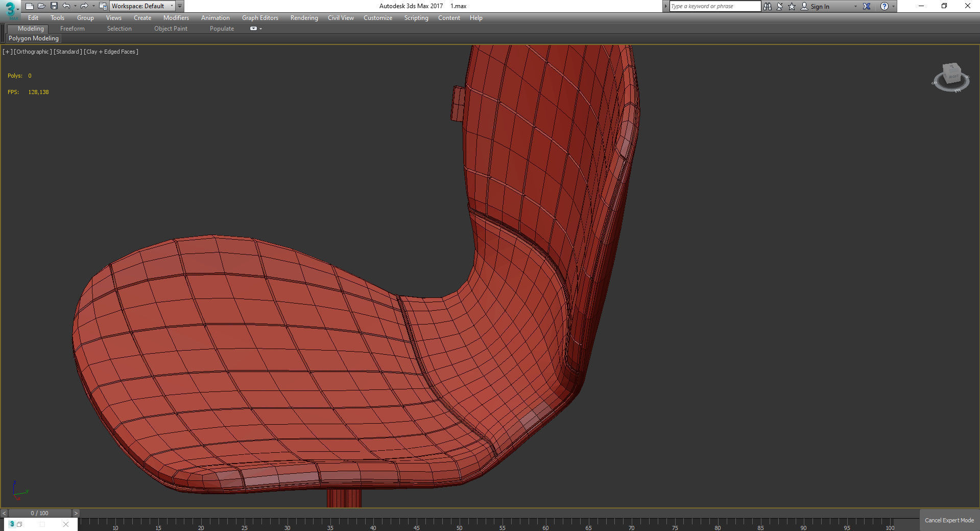Expand the Sign In dropdown arrow

coord(855,7)
